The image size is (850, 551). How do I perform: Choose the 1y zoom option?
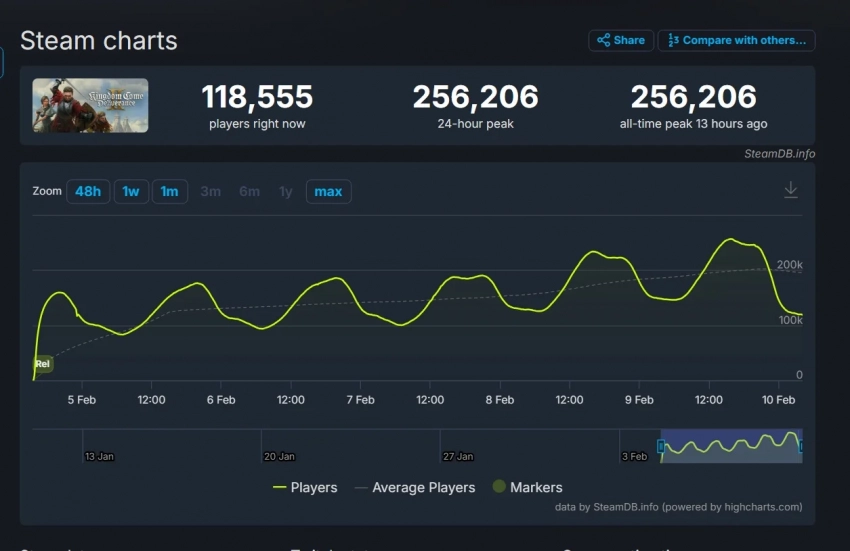pos(286,191)
